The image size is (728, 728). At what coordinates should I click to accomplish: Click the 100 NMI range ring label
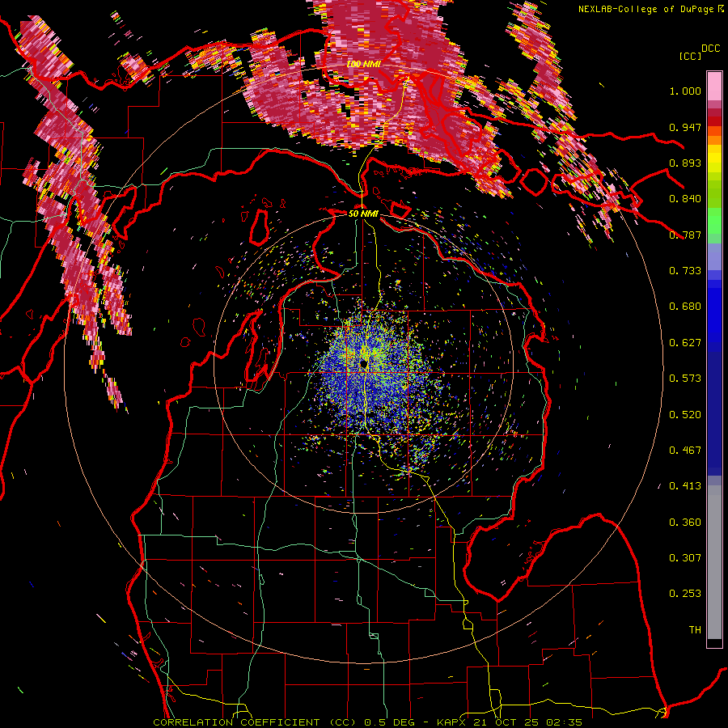[x=363, y=64]
